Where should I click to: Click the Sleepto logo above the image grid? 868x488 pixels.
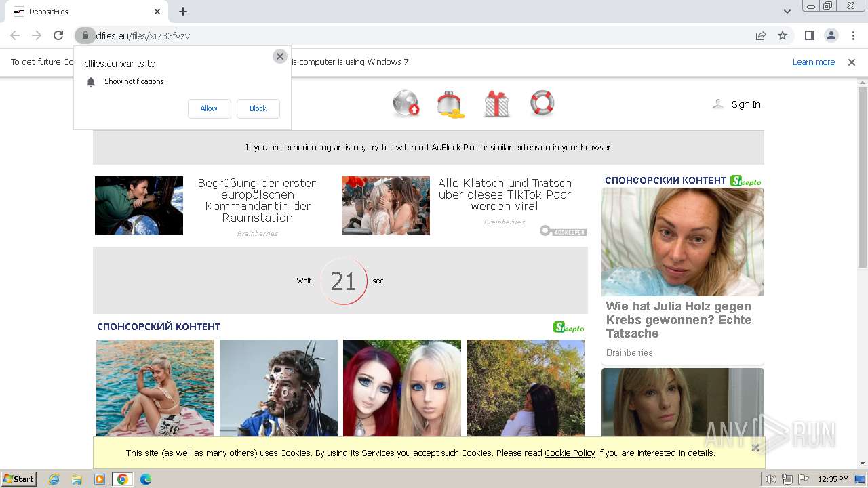point(568,327)
